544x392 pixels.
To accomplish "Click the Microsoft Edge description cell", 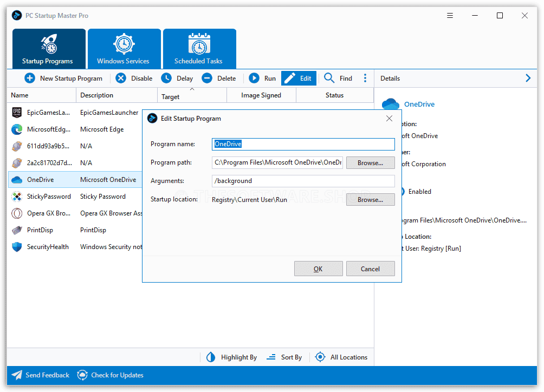I will pyautogui.click(x=102, y=129).
